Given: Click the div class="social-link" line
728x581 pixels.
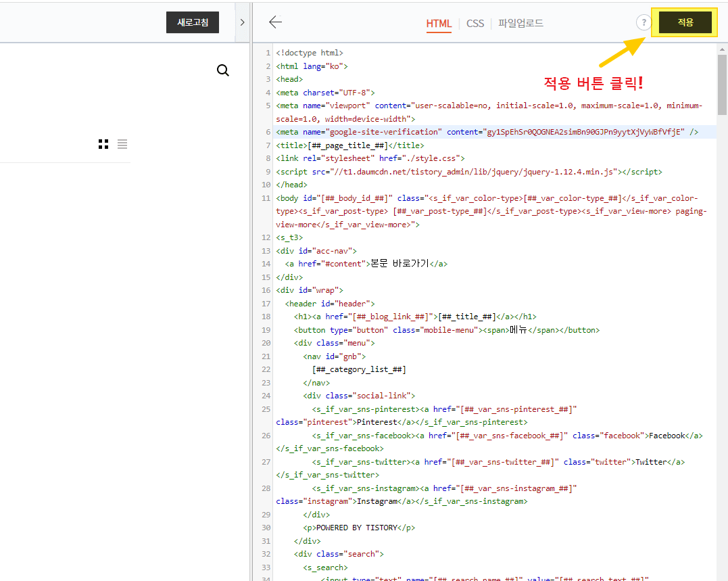Looking at the screenshot, I should point(359,396).
